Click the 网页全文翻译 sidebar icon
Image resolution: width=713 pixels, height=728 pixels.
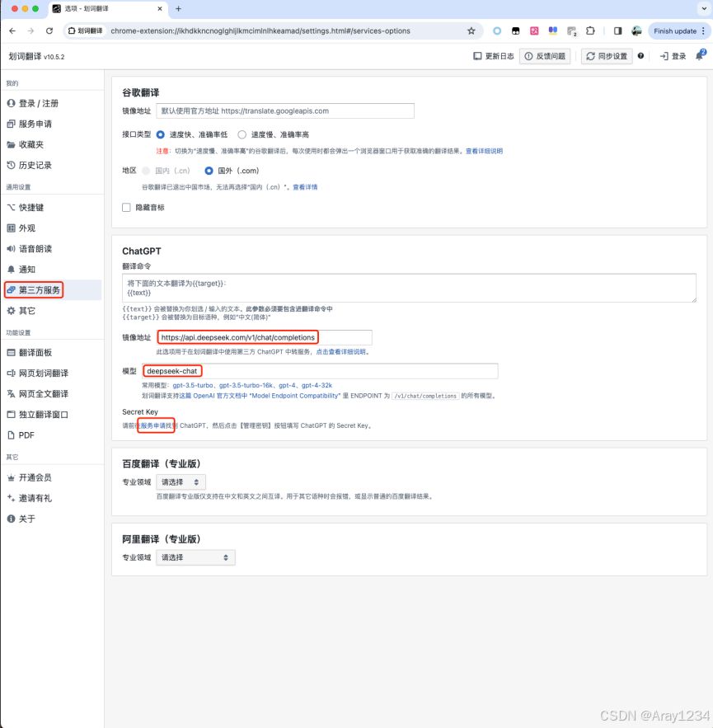pos(12,394)
